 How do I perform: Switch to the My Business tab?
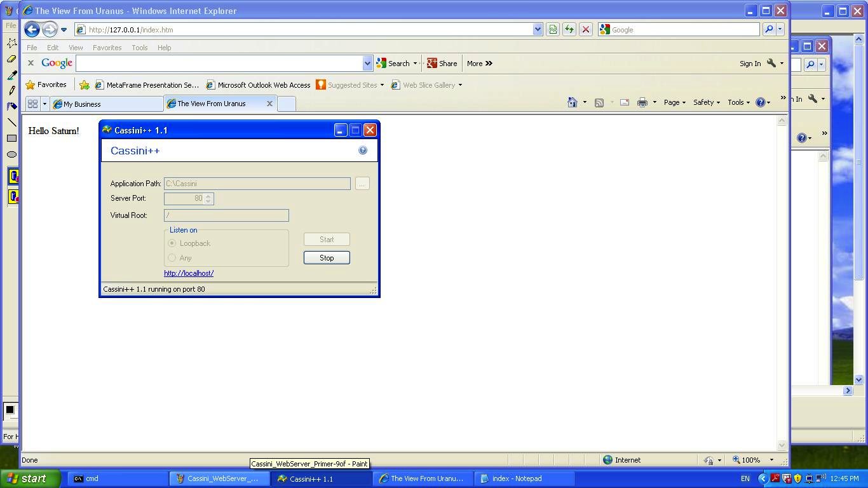(107, 104)
